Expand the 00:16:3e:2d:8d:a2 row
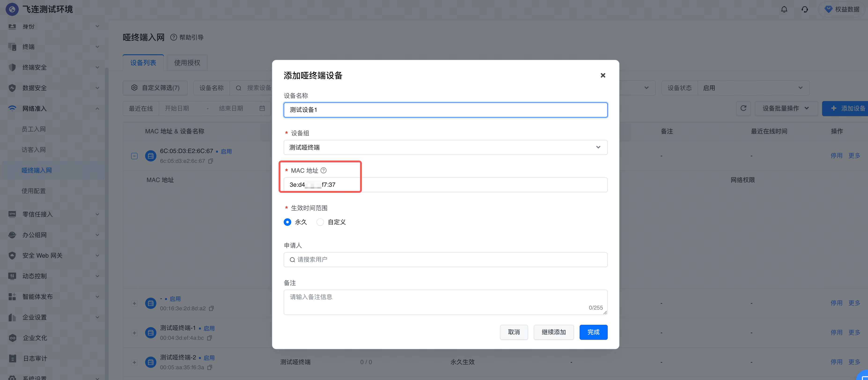Screen dimensions: 868x380 [x=134, y=303]
